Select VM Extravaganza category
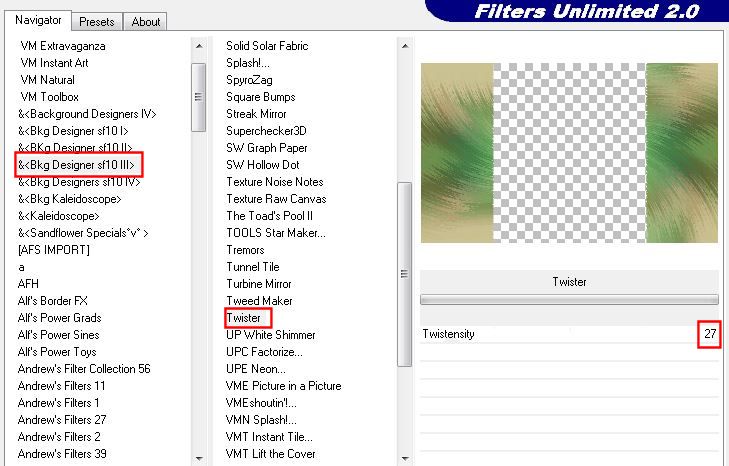The width and height of the screenshot is (729, 466). (63, 46)
